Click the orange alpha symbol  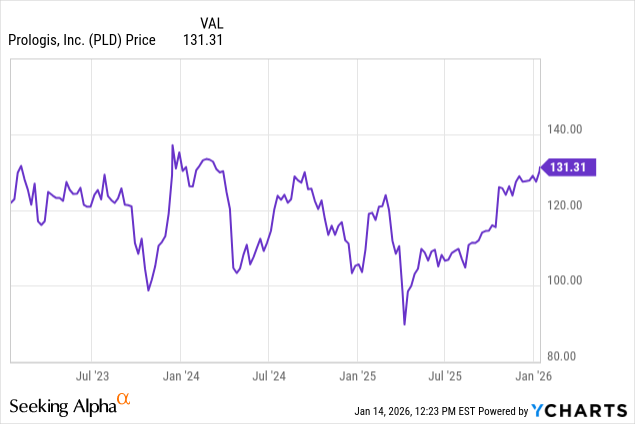(124, 399)
